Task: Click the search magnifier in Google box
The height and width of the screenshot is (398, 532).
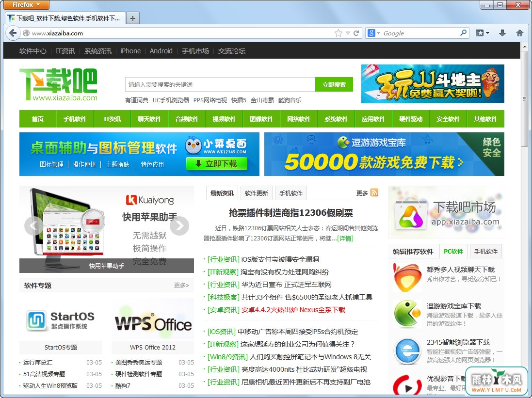Action: point(463,32)
